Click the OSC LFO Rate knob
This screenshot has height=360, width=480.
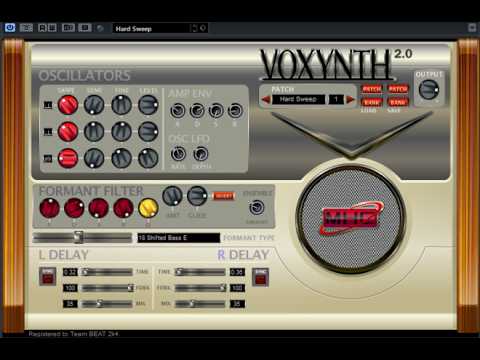pyautogui.click(x=178, y=154)
